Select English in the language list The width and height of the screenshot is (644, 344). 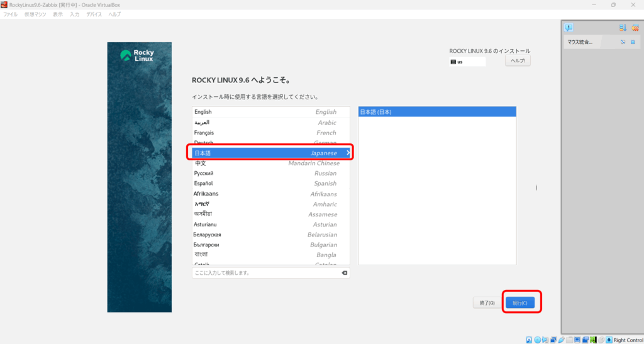tap(270, 112)
